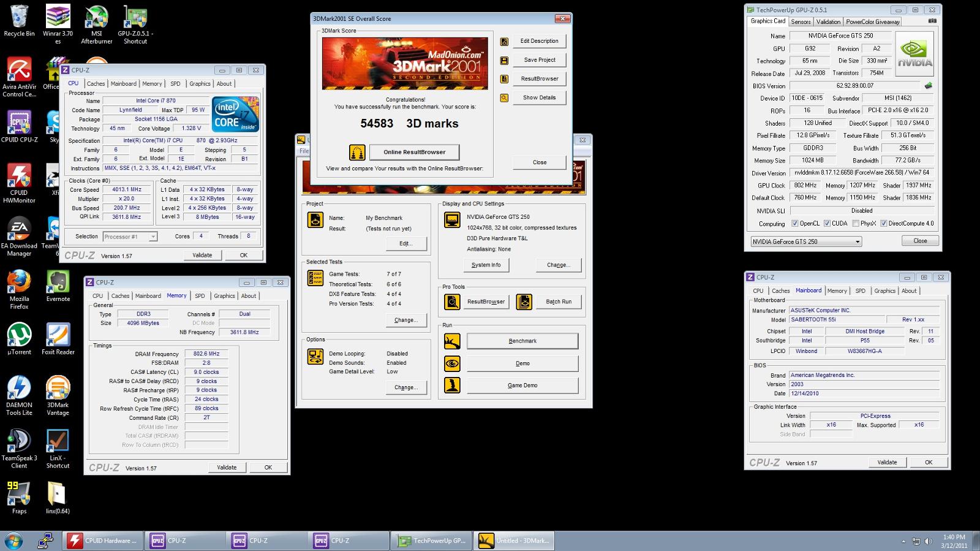The height and width of the screenshot is (551, 980).
Task: Switch to TechPowerUp GPU-Z taskbar item
Action: click(x=432, y=541)
